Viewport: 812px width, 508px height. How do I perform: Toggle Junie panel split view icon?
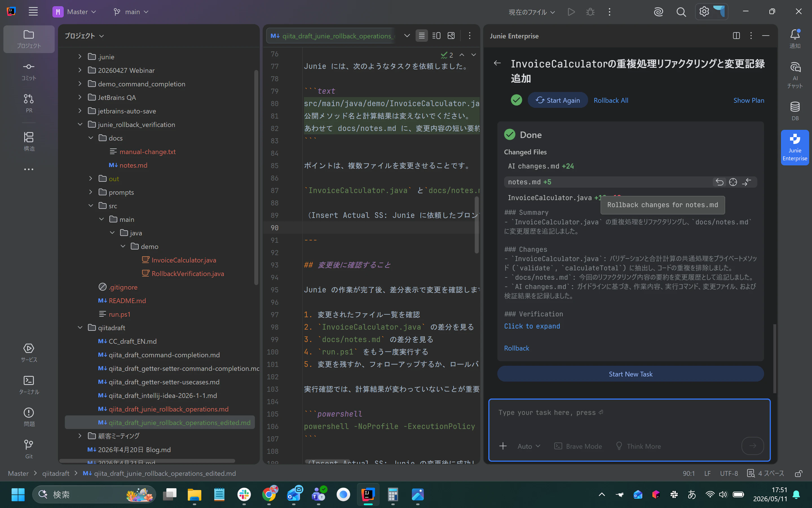(x=736, y=36)
